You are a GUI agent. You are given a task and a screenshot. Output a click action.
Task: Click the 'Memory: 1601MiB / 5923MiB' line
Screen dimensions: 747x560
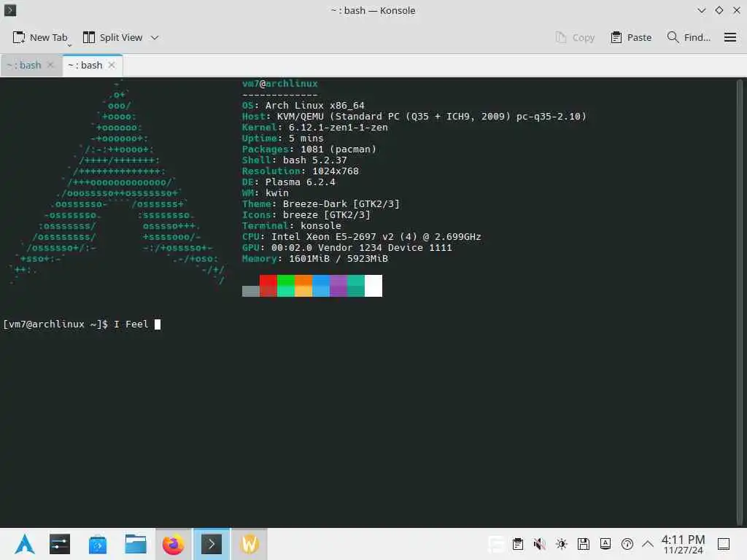315,259
